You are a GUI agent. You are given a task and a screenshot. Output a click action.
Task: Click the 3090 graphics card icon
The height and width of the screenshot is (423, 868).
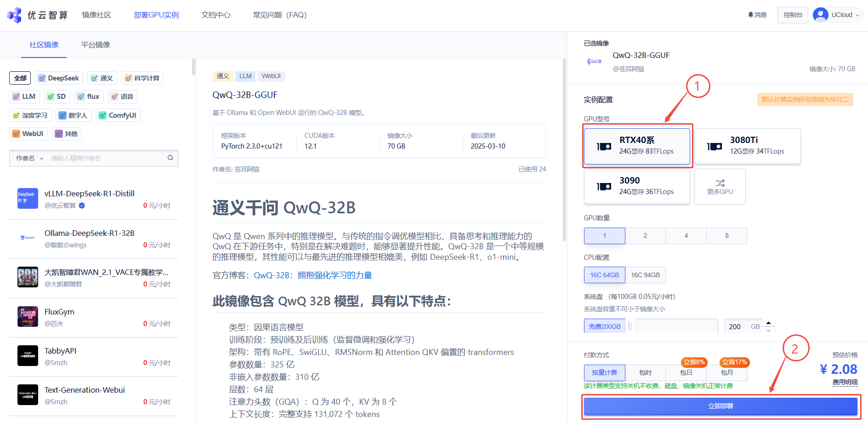point(604,186)
